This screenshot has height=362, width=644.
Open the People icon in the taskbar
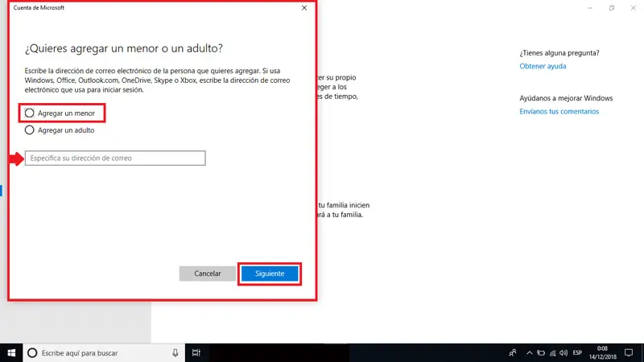pos(513,353)
